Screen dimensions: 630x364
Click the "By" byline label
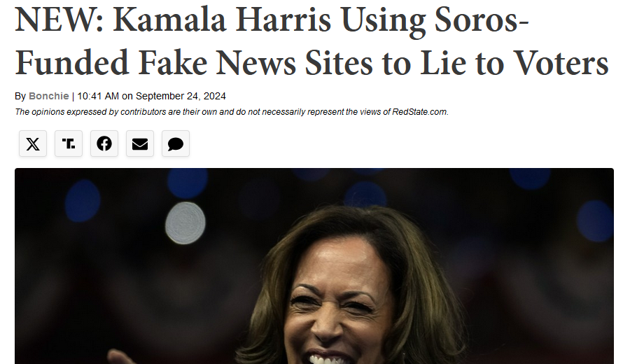[x=20, y=97]
